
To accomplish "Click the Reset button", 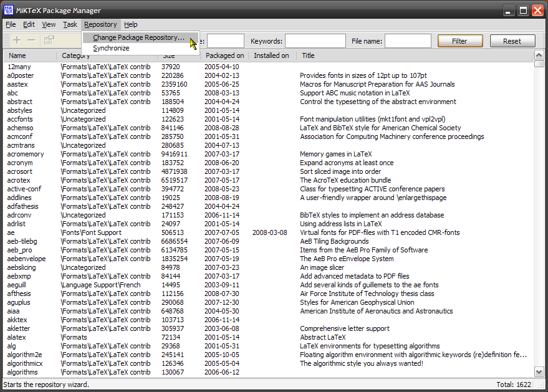I will [512, 41].
